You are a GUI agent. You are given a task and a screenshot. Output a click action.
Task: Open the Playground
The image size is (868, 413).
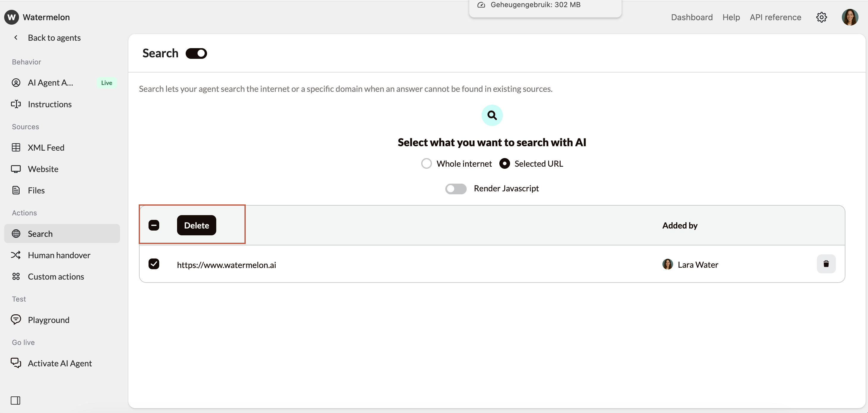[48, 320]
